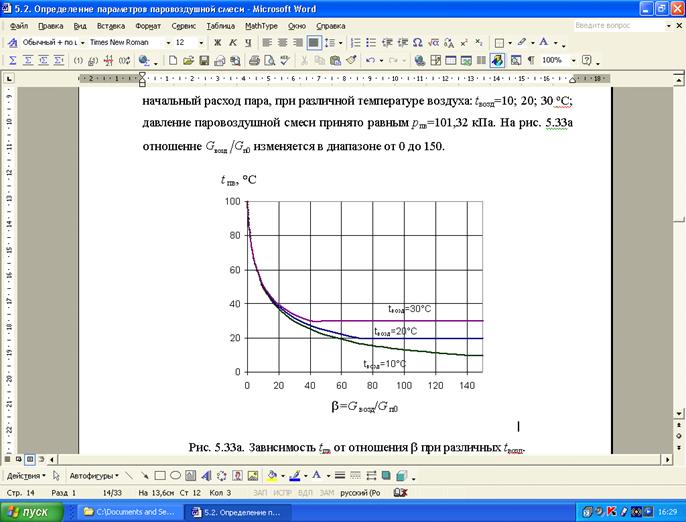Image resolution: width=686 pixels, height=522 pixels.
Task: Apply the blue line color
Action: point(295,475)
